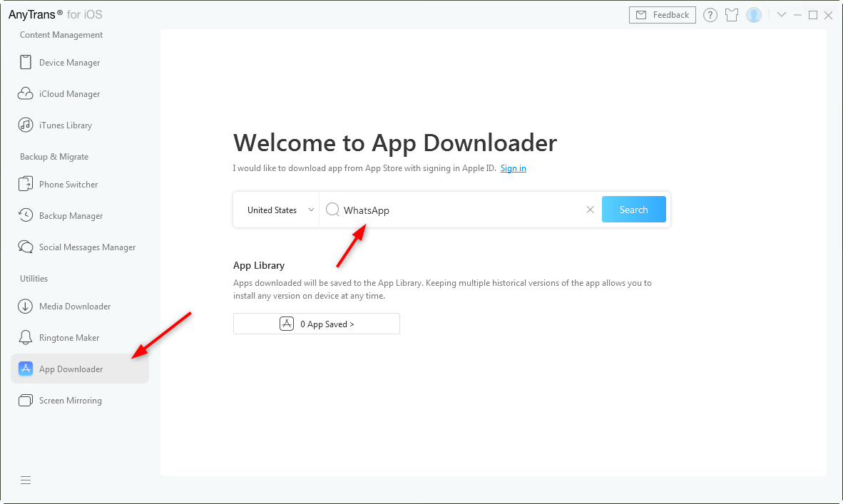Click the Feedback button
Screen dimensions: 843x504
click(663, 15)
